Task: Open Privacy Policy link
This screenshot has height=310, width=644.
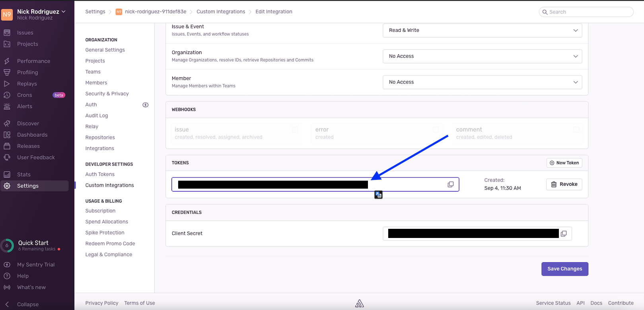Action: point(102,303)
